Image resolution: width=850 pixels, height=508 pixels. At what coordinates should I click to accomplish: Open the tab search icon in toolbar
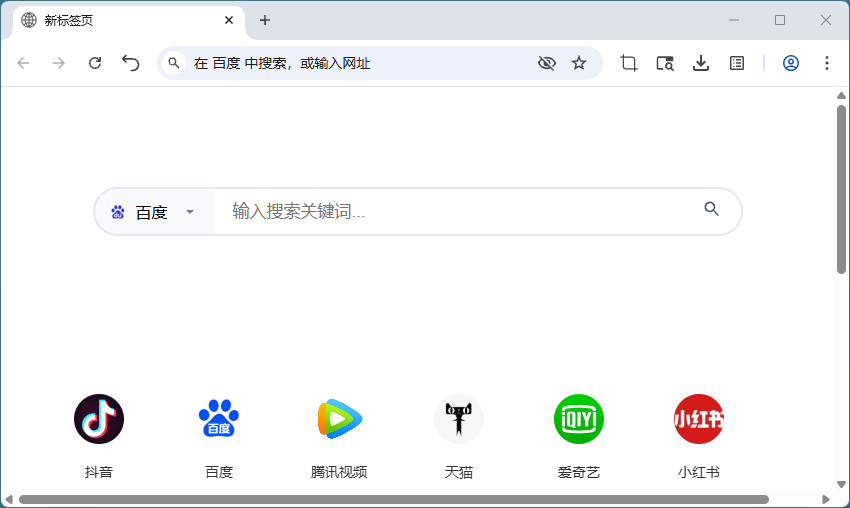coord(665,63)
